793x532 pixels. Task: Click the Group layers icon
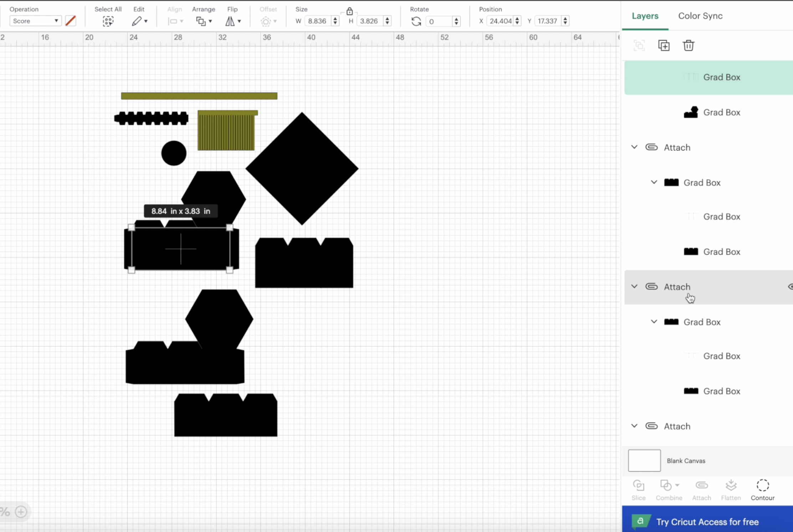[639, 45]
